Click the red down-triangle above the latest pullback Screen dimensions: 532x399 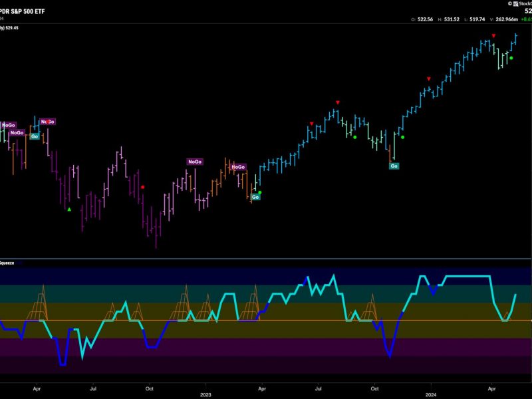coord(493,36)
